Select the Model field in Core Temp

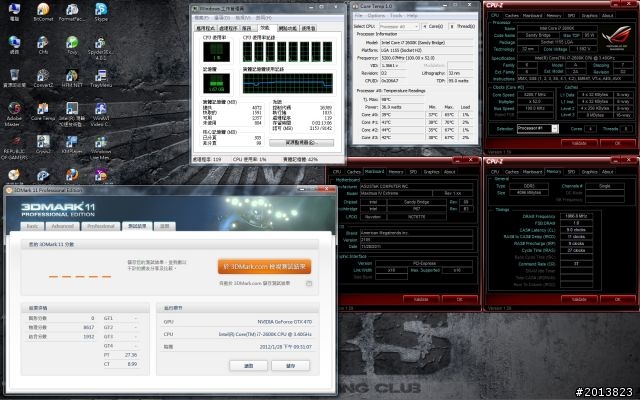tap(427, 42)
